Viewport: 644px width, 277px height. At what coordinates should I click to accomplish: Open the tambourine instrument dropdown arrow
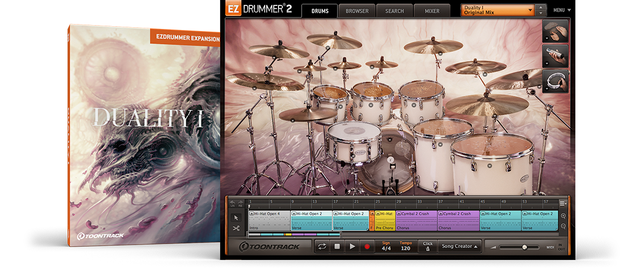[546, 89]
